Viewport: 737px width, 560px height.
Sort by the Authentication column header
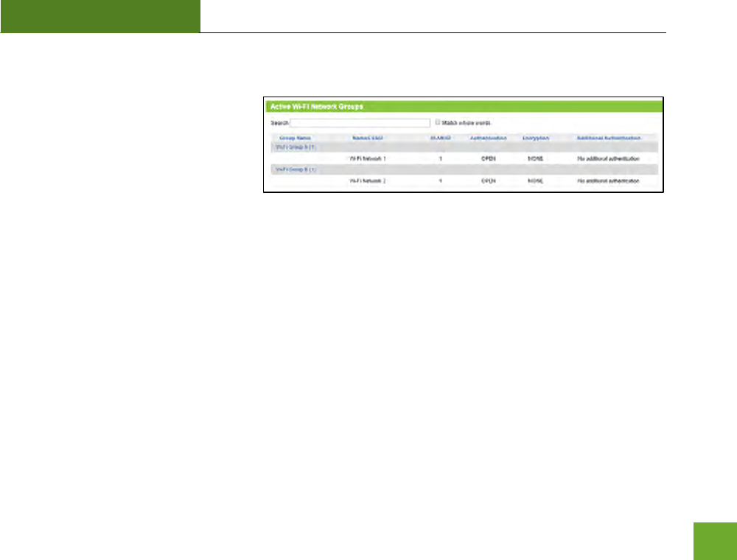click(x=489, y=138)
